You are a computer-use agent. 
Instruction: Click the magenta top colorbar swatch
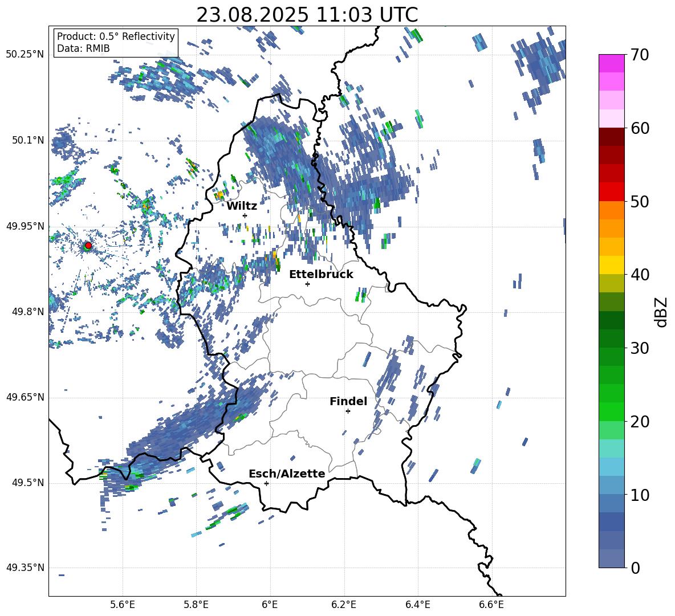click(612, 64)
